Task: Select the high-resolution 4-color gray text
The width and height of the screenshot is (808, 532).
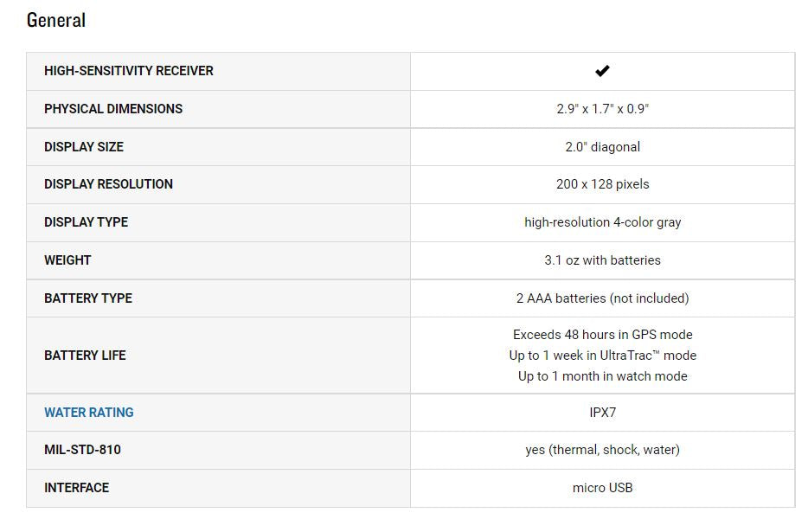Action: pyautogui.click(x=602, y=222)
